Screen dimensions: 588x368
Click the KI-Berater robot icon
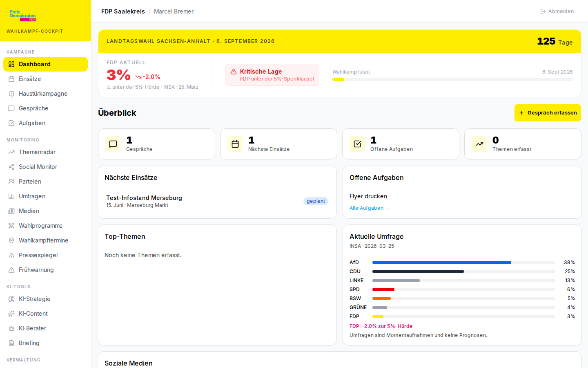point(11,328)
